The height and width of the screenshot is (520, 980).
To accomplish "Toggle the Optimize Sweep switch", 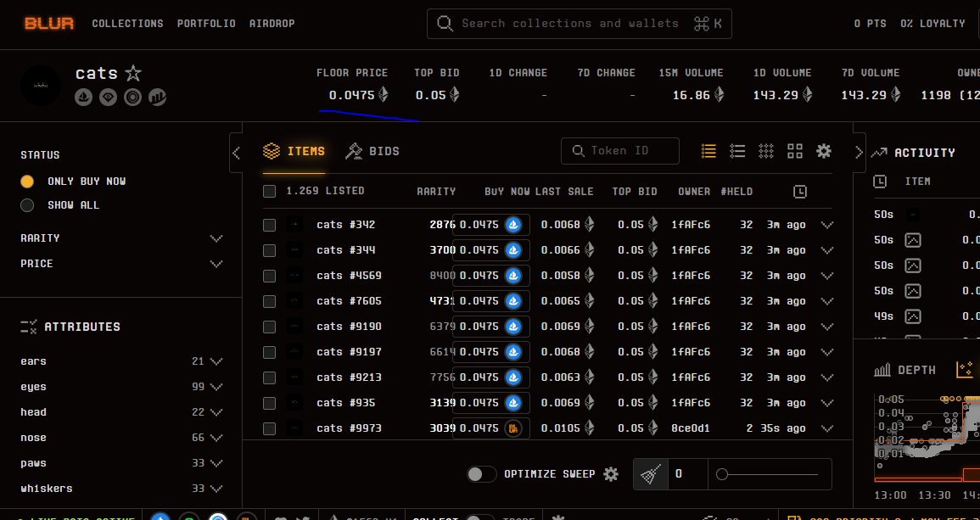I will click(x=481, y=473).
